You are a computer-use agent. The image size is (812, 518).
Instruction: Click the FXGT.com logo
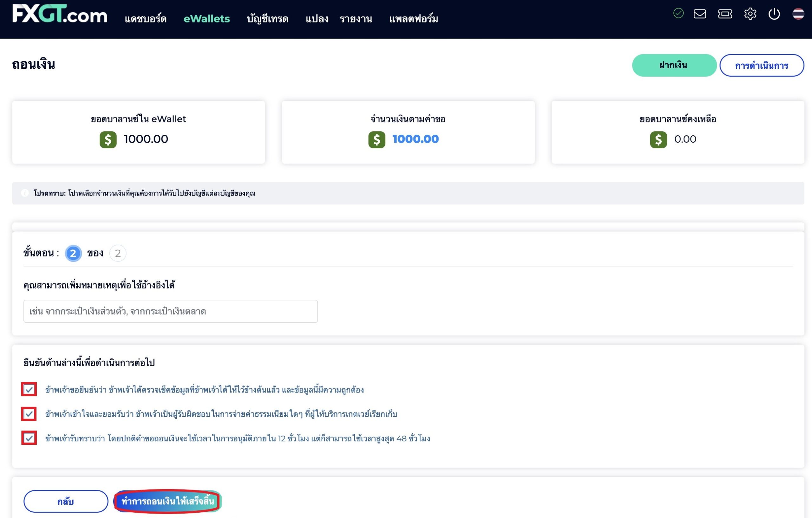point(60,14)
